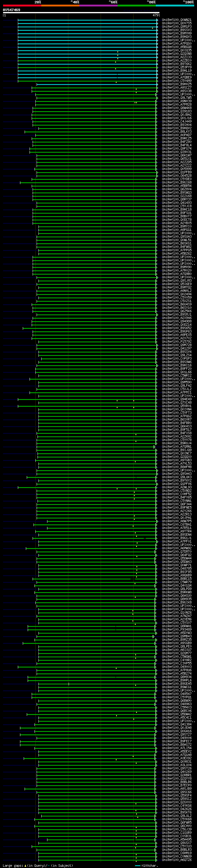The height and width of the screenshot is (868, 197).
Task: Select the UniRef100_A2ZKH2 label
Action: pyautogui.click(x=176, y=436)
